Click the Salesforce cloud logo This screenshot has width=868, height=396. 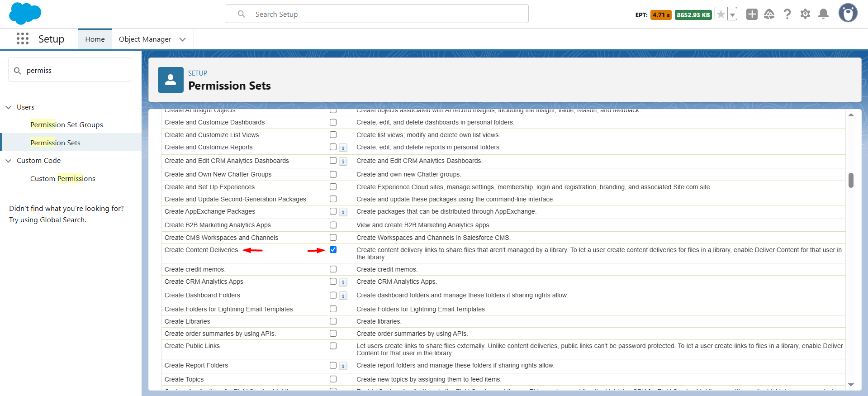point(25,13)
